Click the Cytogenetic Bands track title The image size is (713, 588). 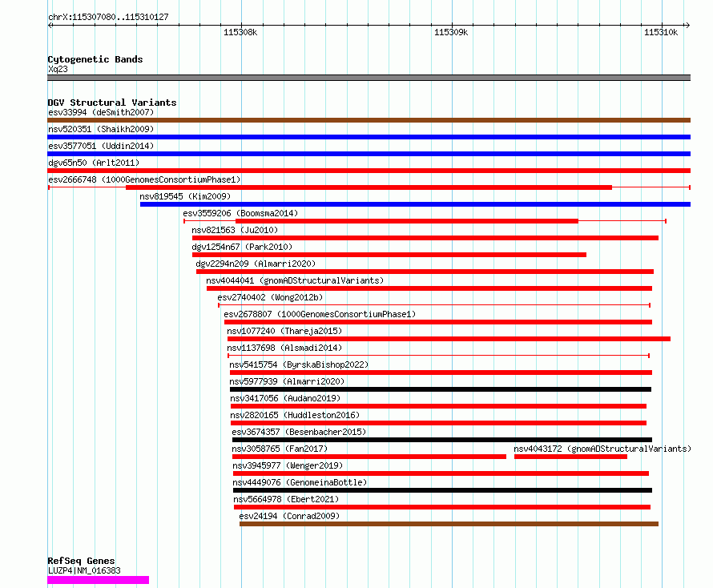click(95, 59)
